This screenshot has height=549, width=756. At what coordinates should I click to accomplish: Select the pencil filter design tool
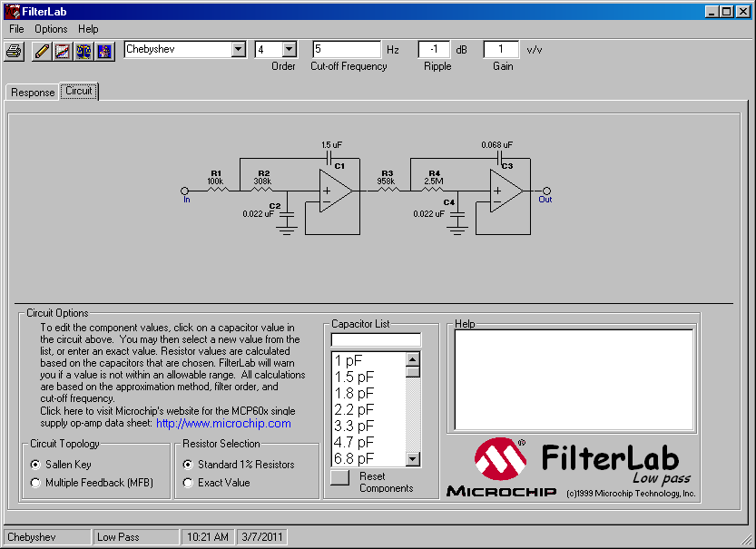(42, 51)
